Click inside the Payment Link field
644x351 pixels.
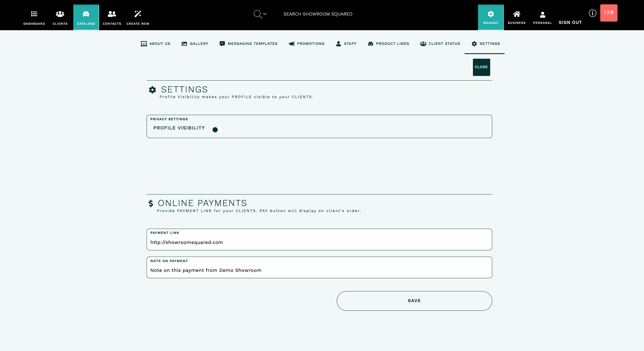[319, 242]
